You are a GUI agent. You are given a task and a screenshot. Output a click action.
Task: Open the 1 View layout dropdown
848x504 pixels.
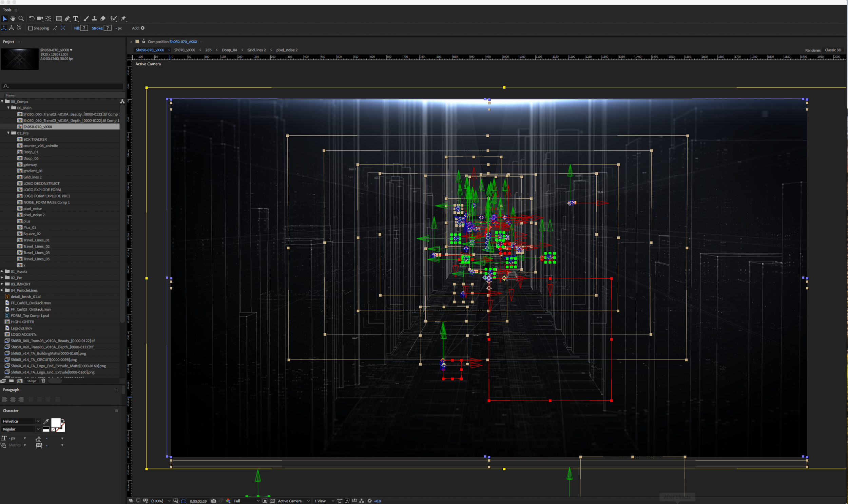324,501
